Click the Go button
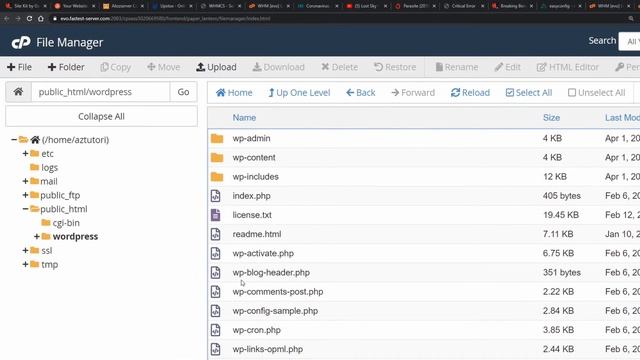 click(183, 92)
